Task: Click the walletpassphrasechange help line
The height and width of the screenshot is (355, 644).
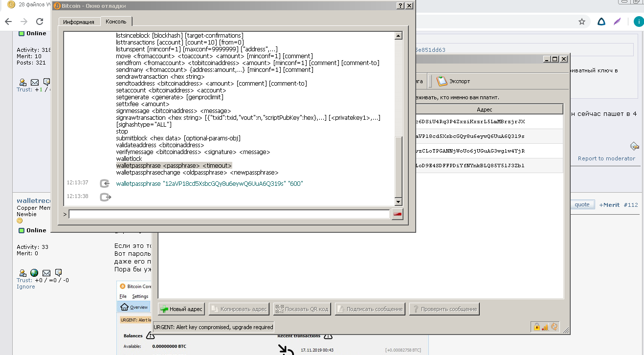Action: coord(197,173)
